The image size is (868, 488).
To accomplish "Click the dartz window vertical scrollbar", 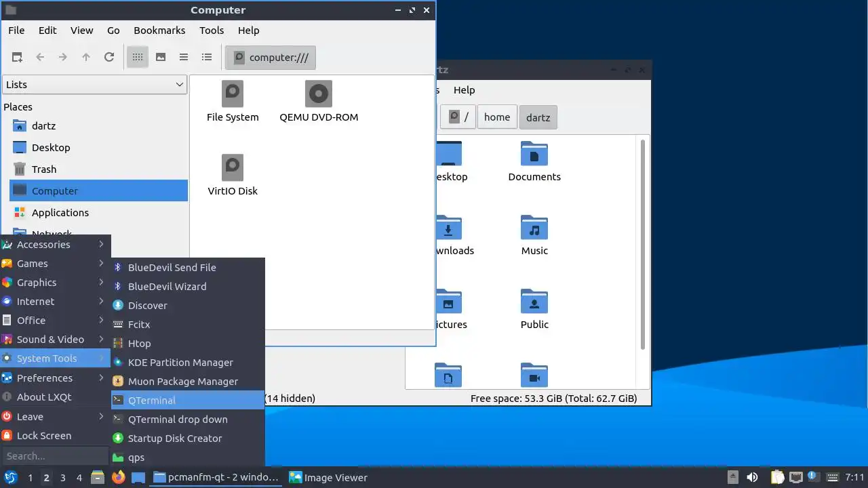I will pos(643,244).
